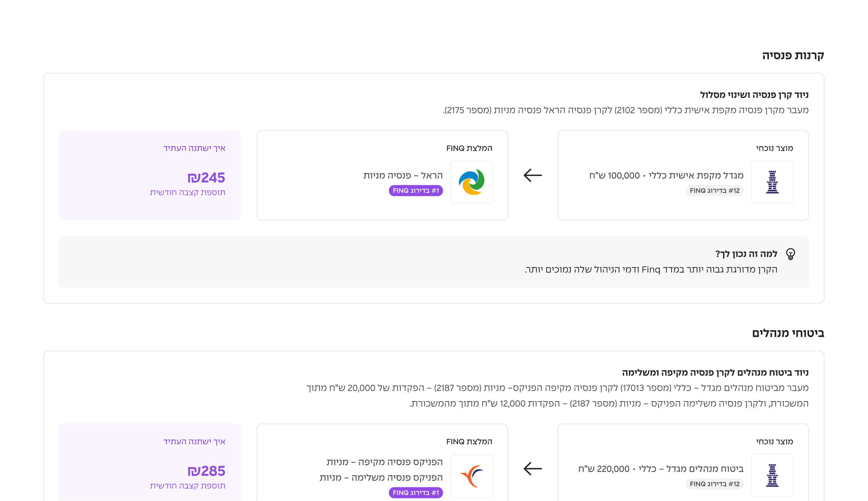Click the left arrow in the pension funds section

point(533,175)
